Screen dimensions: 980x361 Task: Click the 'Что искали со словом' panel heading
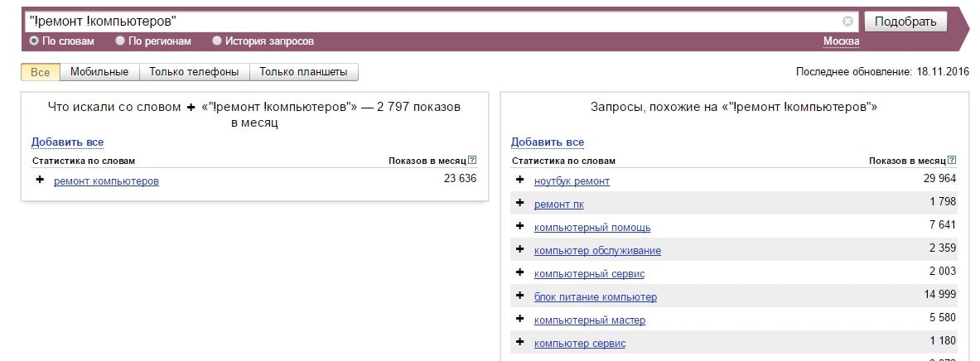pos(254,115)
